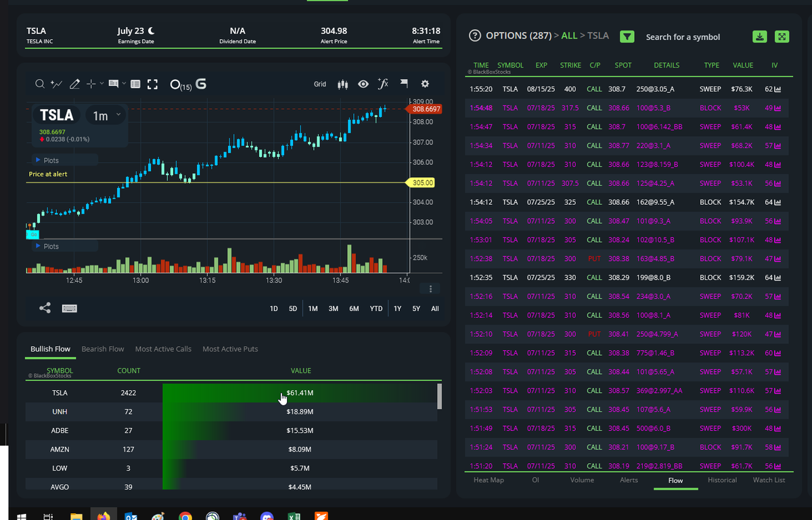Select the 5D chart range
Image resolution: width=812 pixels, height=520 pixels.
(x=293, y=308)
